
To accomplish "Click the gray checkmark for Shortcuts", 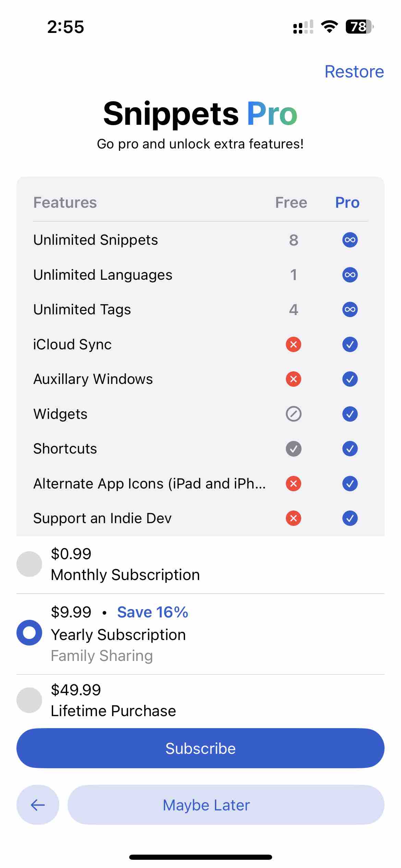I will coord(293,449).
